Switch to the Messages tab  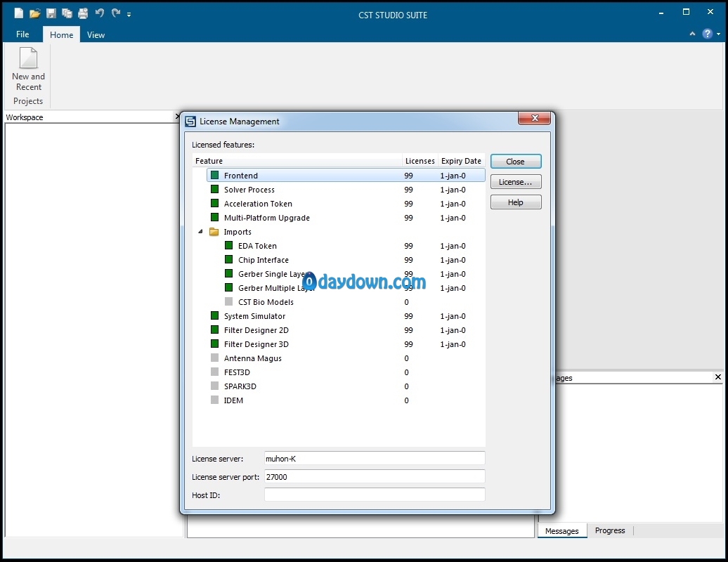561,531
